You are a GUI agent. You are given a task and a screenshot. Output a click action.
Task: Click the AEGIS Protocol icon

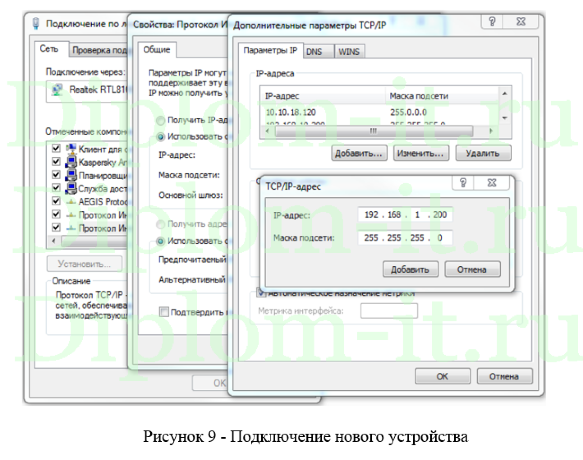click(x=71, y=202)
